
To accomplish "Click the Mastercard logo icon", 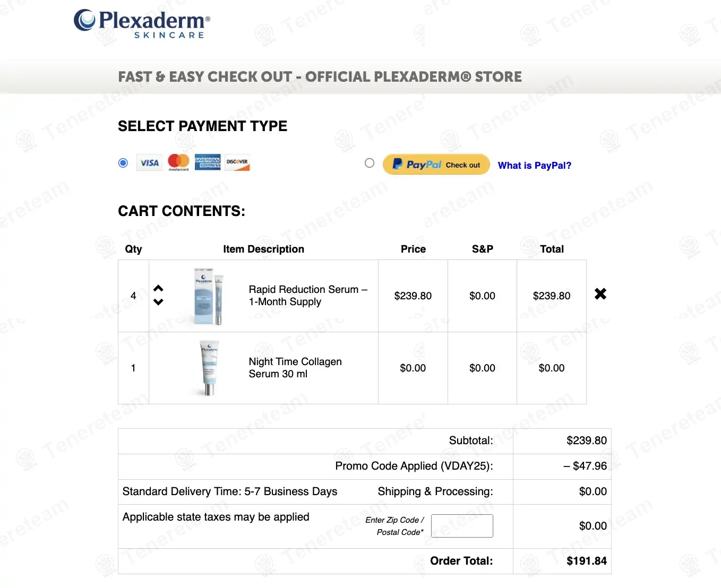I will 178,162.
